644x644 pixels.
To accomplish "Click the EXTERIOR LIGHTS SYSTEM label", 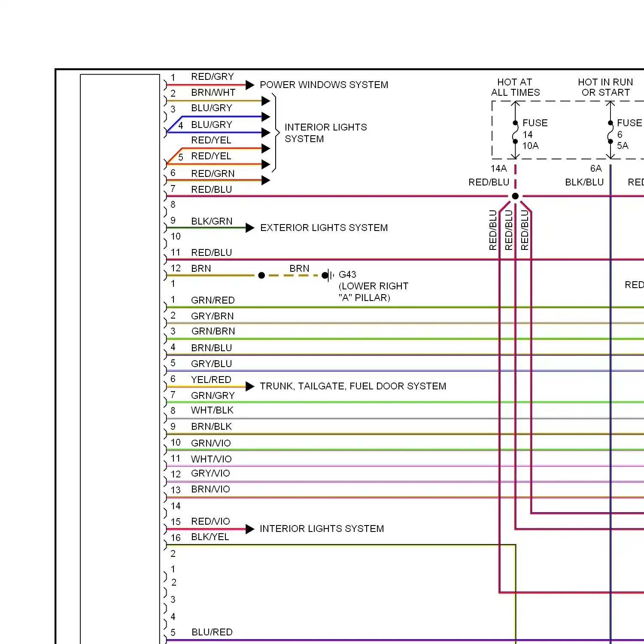I will tap(324, 228).
